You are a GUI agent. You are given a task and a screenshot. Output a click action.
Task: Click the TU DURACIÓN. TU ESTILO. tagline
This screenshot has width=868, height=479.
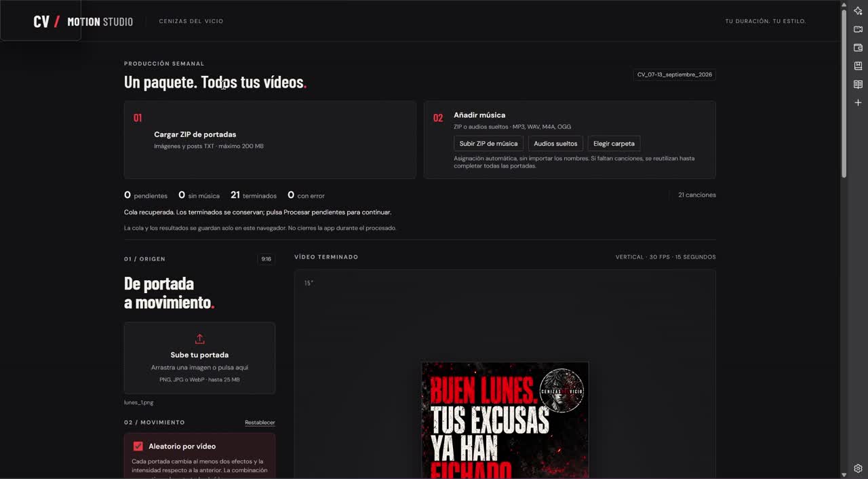766,21
